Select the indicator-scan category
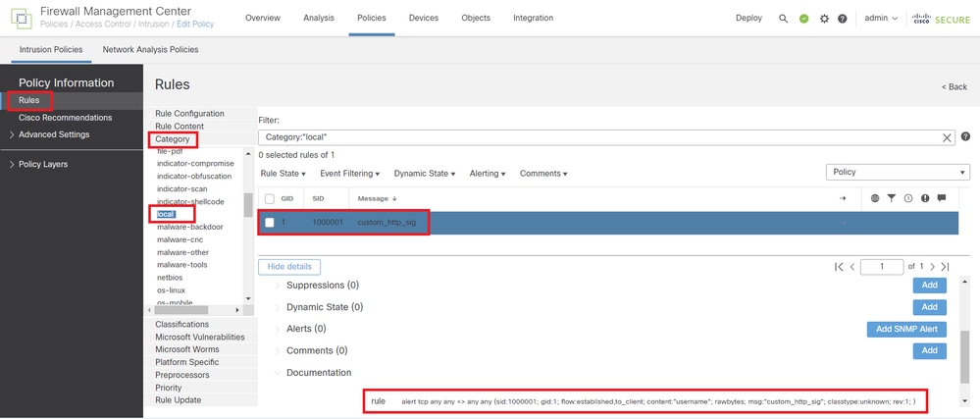Image resolution: width=980 pixels, height=419 pixels. (181, 188)
